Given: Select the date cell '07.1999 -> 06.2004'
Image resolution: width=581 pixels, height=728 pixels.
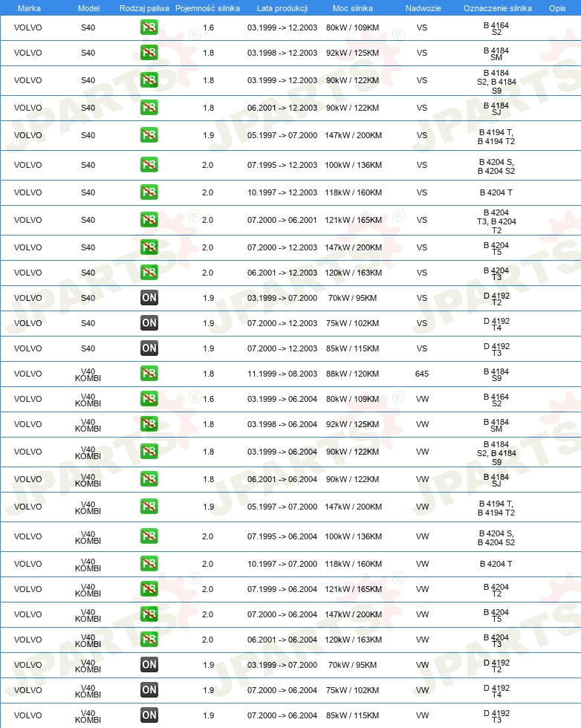Looking at the screenshot, I should pyautogui.click(x=282, y=589).
